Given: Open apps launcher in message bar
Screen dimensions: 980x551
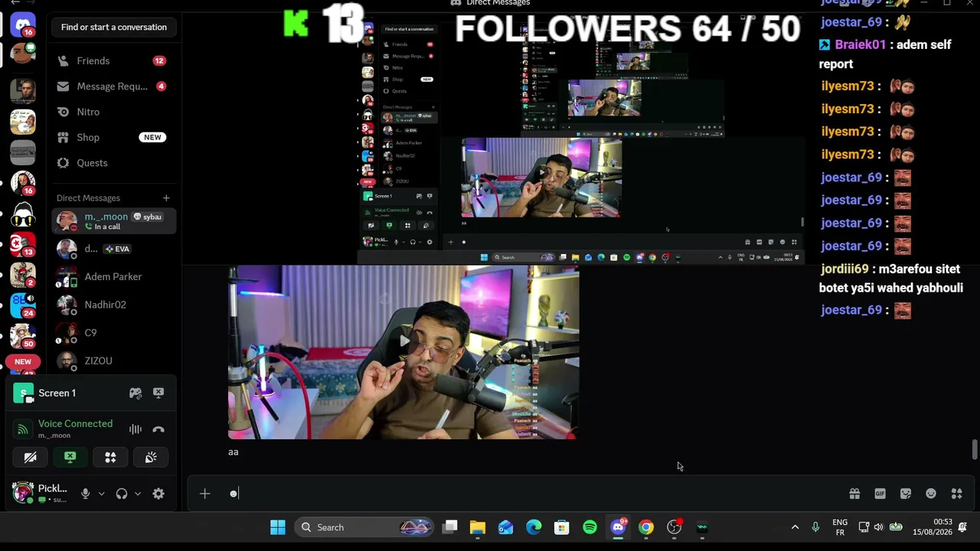Looking at the screenshot, I should tap(956, 494).
